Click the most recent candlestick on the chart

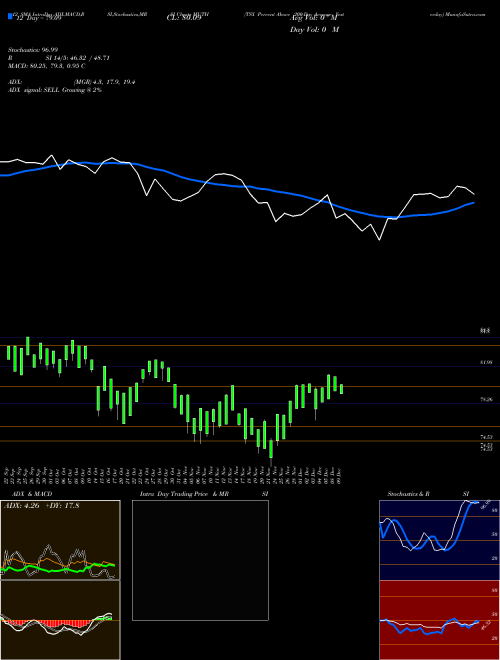341,389
